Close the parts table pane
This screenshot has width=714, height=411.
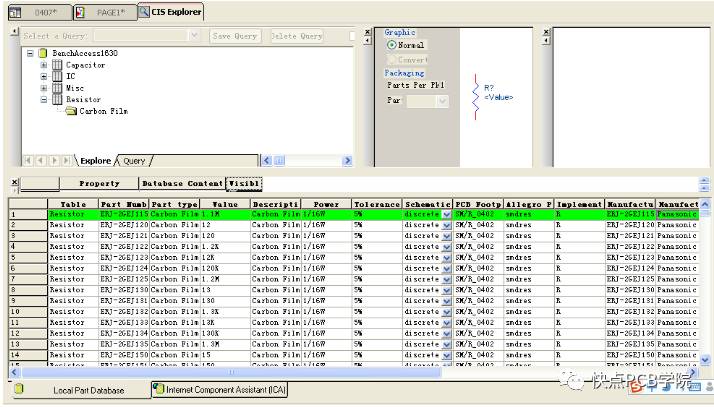point(15,182)
